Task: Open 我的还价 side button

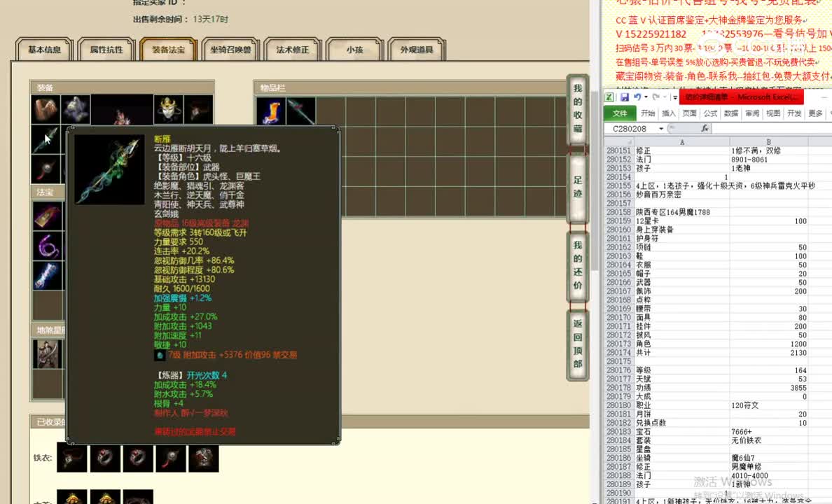Action: pos(578,265)
